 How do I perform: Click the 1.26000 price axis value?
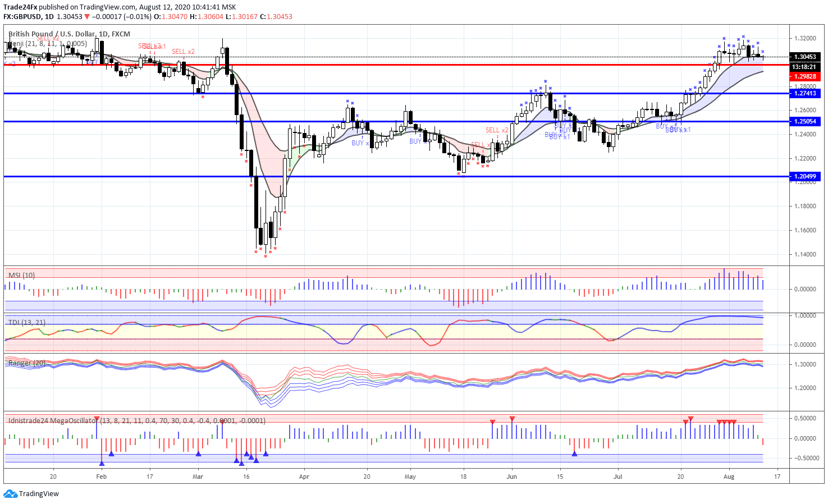pyautogui.click(x=805, y=111)
